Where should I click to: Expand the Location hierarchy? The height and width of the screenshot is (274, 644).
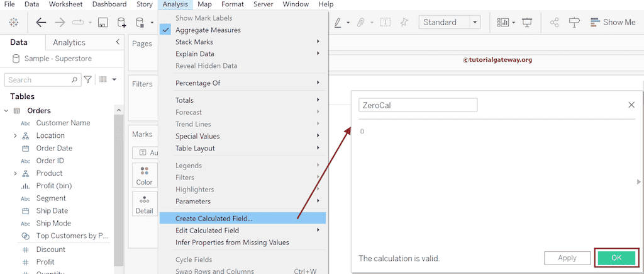15,135
